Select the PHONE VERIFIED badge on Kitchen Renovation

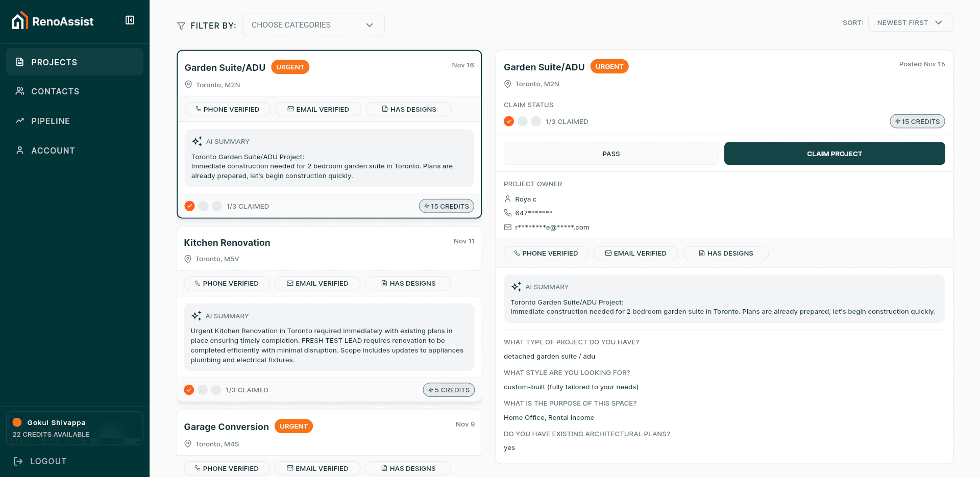click(x=227, y=283)
